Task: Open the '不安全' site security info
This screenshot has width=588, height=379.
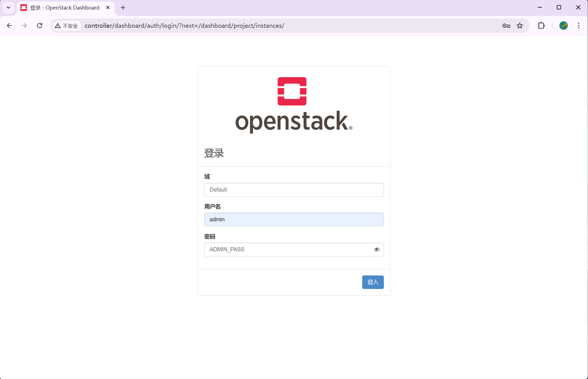Action: (67, 26)
